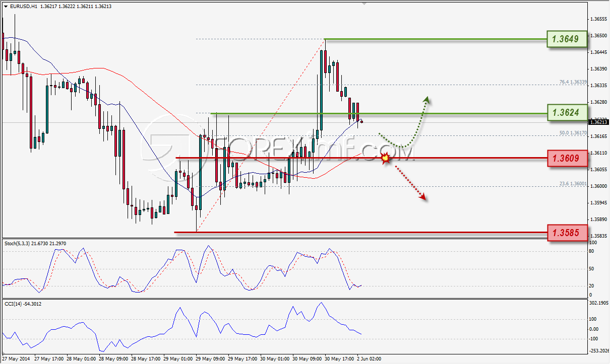Viewport: 610px width, 364px height.
Task: Click the 1.36555 price scale label
Action: click(598, 19)
